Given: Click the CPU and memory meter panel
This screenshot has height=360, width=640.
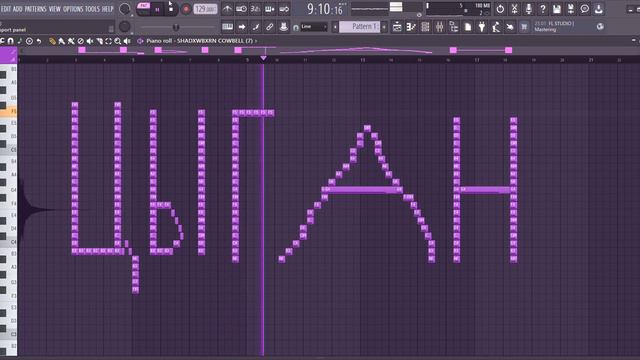Looking at the screenshot, I should 458,9.
